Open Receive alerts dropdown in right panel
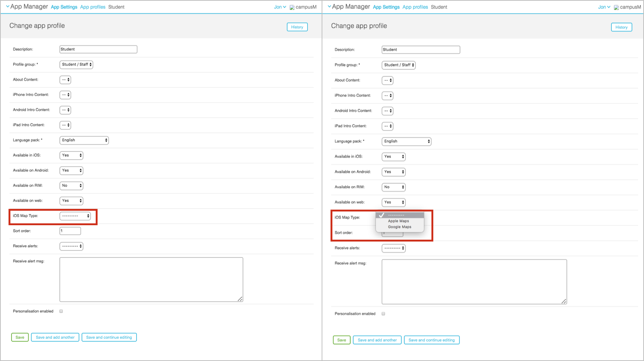 pos(393,248)
